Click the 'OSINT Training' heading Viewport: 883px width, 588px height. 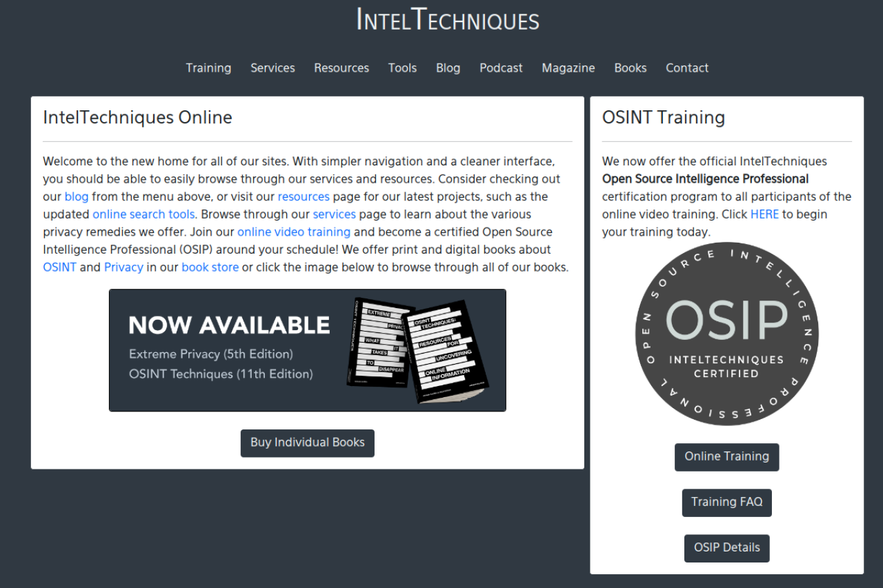(664, 117)
